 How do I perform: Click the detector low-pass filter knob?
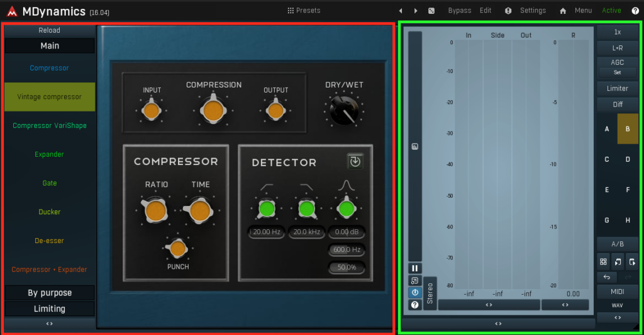[x=306, y=208]
